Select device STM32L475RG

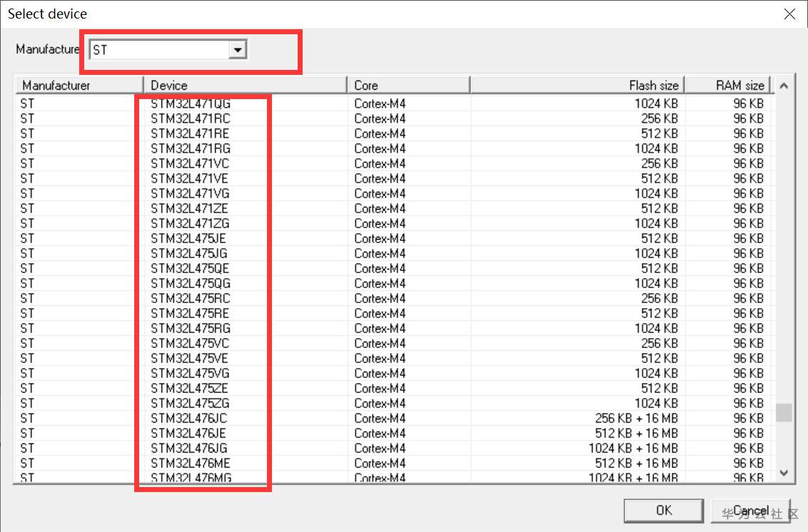pos(191,327)
